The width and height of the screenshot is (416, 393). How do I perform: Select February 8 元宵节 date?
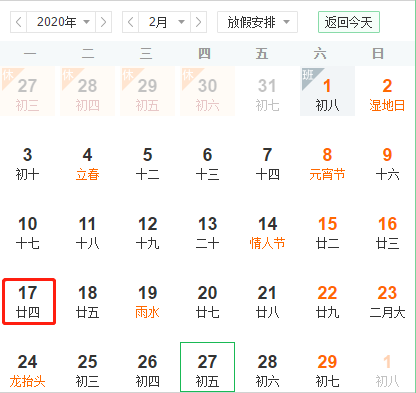tap(327, 164)
